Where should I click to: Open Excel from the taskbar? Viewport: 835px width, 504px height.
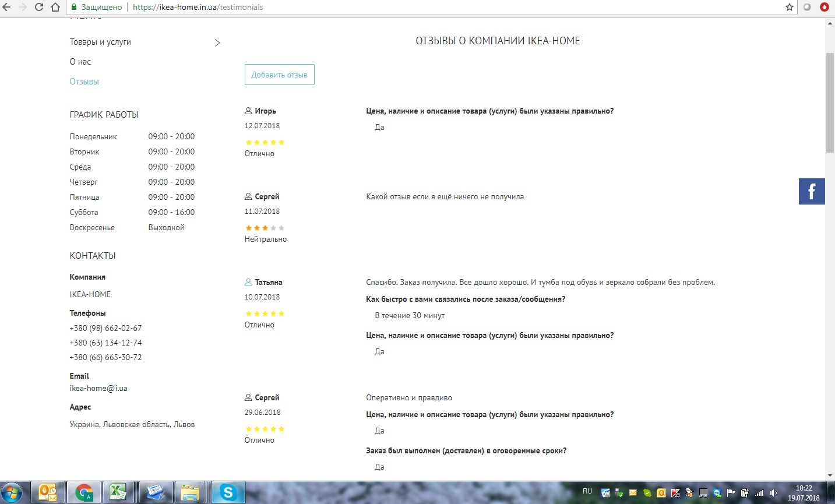click(118, 492)
